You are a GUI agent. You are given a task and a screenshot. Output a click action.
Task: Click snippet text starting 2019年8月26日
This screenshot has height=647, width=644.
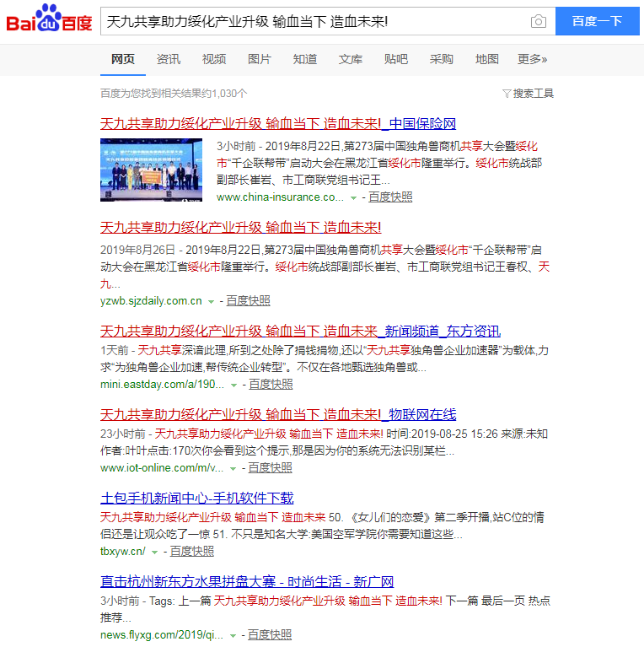pyautogui.click(x=325, y=267)
